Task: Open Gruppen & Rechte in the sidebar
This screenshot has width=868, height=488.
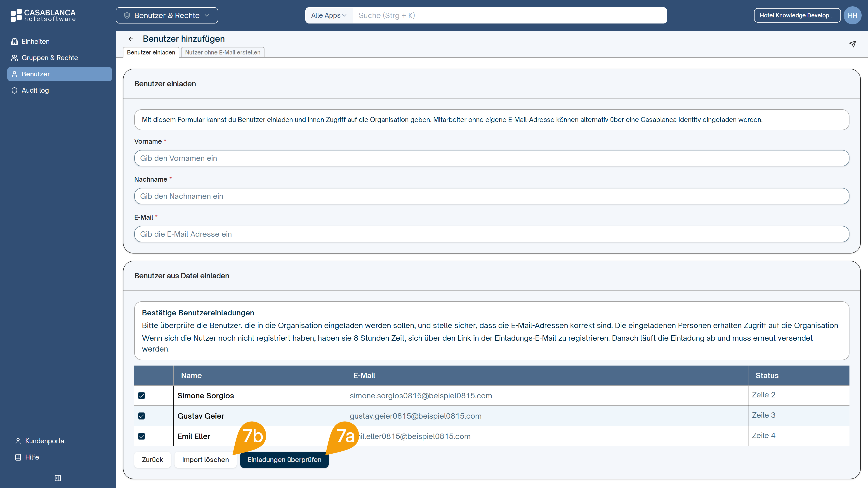Action: pos(60,58)
